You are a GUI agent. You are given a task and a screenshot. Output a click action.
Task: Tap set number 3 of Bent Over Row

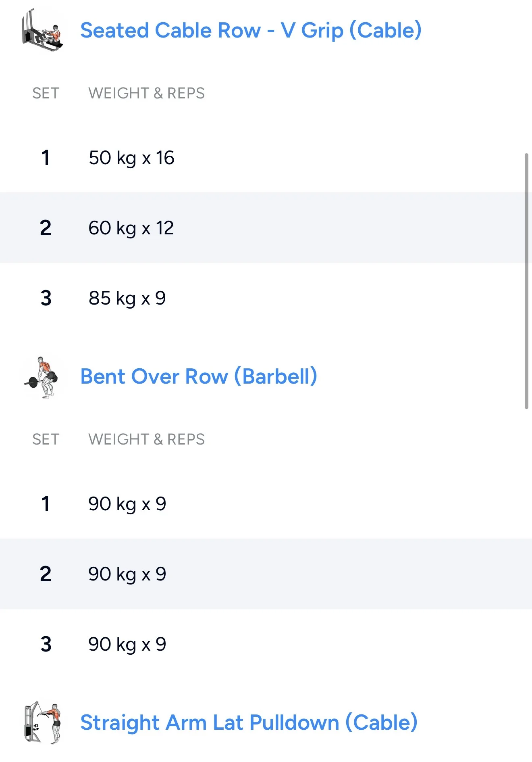(46, 644)
